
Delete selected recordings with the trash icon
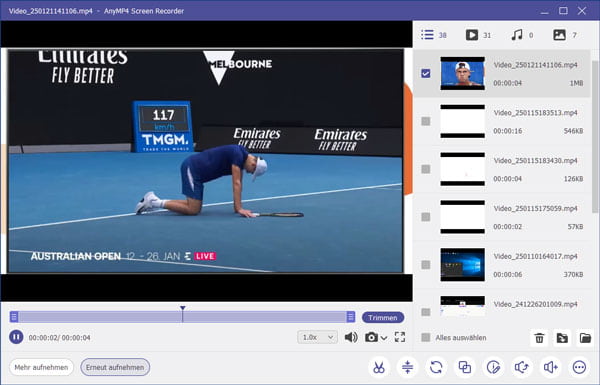pyautogui.click(x=539, y=338)
